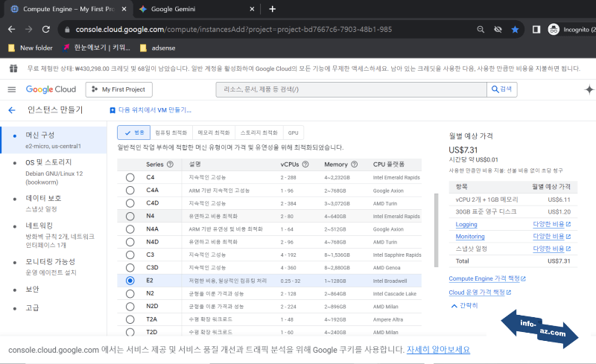Image resolution: width=596 pixels, height=364 pixels.
Task: Click the back arrow beside 인스턴스 만들기
Action: (11, 109)
